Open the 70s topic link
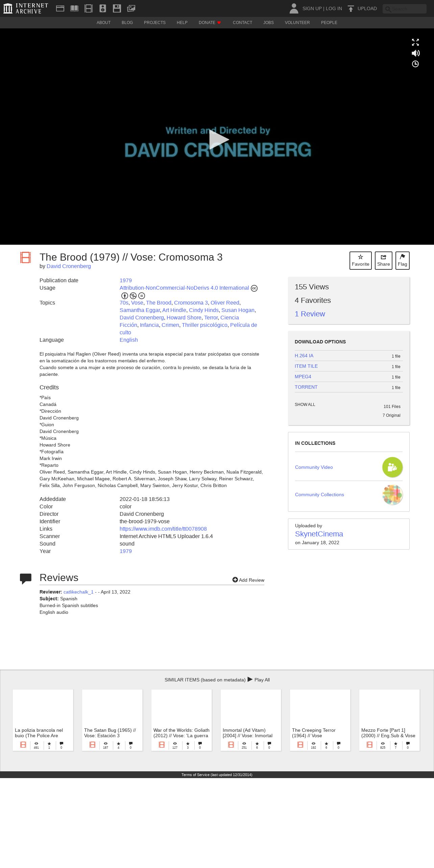The width and height of the screenshot is (434, 868). coord(124,303)
